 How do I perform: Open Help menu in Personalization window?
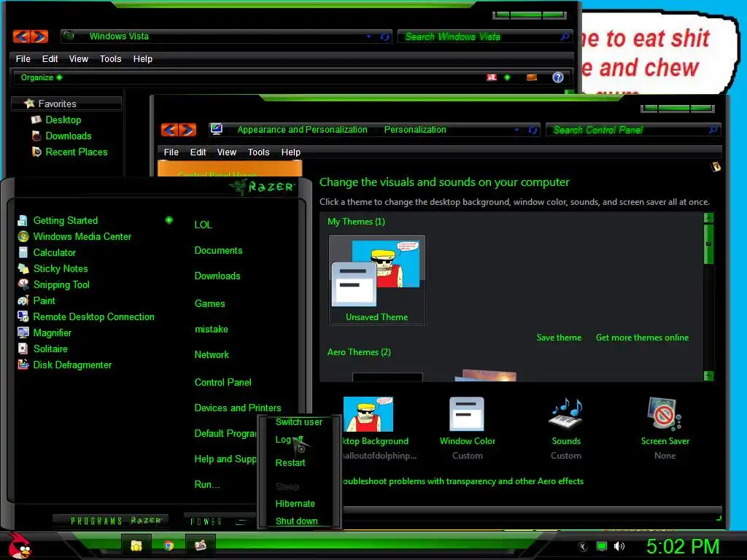tap(290, 152)
